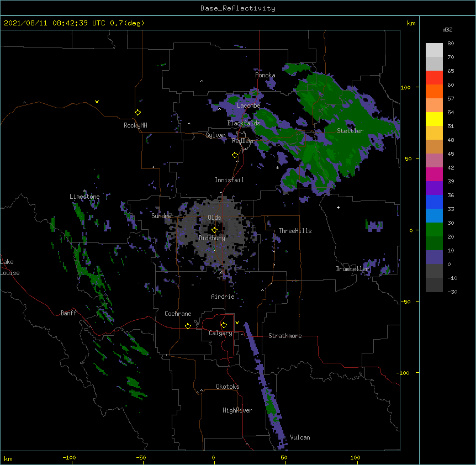Click the RedDeer city label
The image size is (476, 465).
(244, 141)
